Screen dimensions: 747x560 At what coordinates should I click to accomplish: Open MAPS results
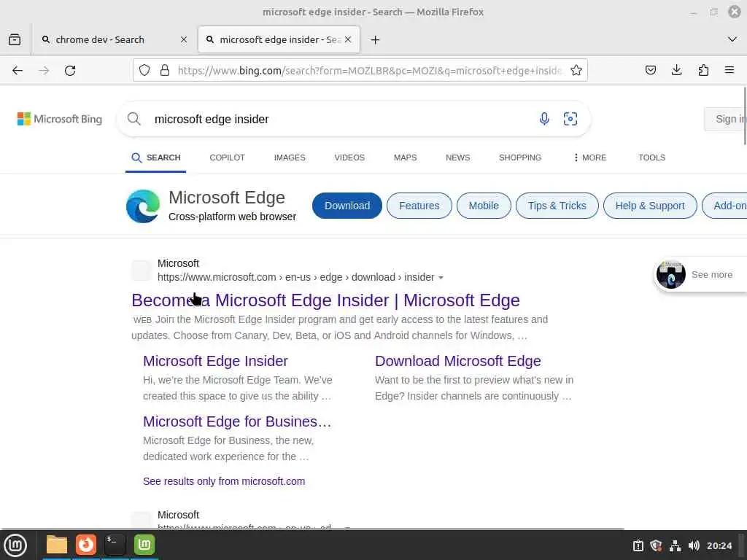(x=405, y=157)
